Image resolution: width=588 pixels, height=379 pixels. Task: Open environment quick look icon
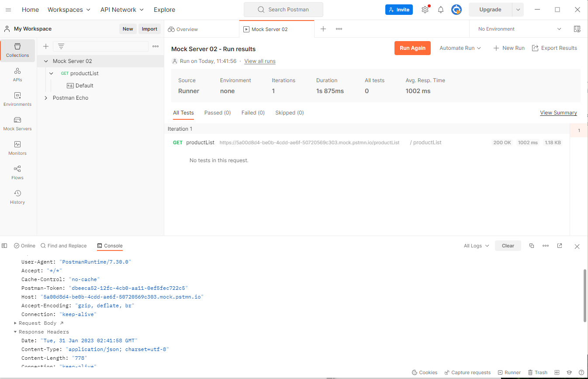(x=577, y=29)
